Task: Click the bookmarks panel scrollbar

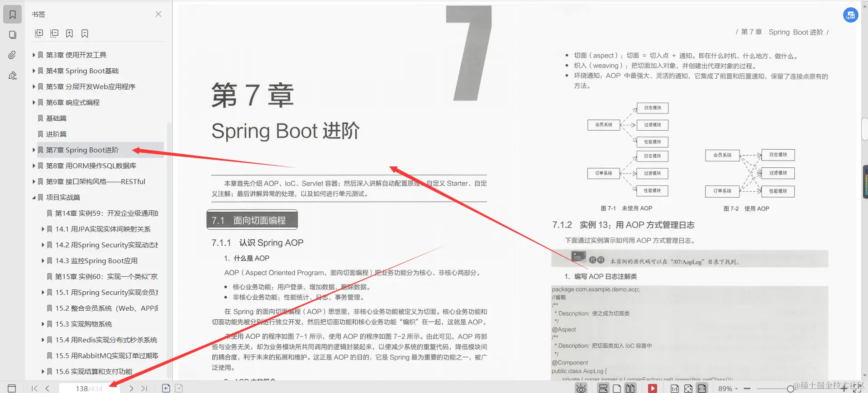Action: 169,250
